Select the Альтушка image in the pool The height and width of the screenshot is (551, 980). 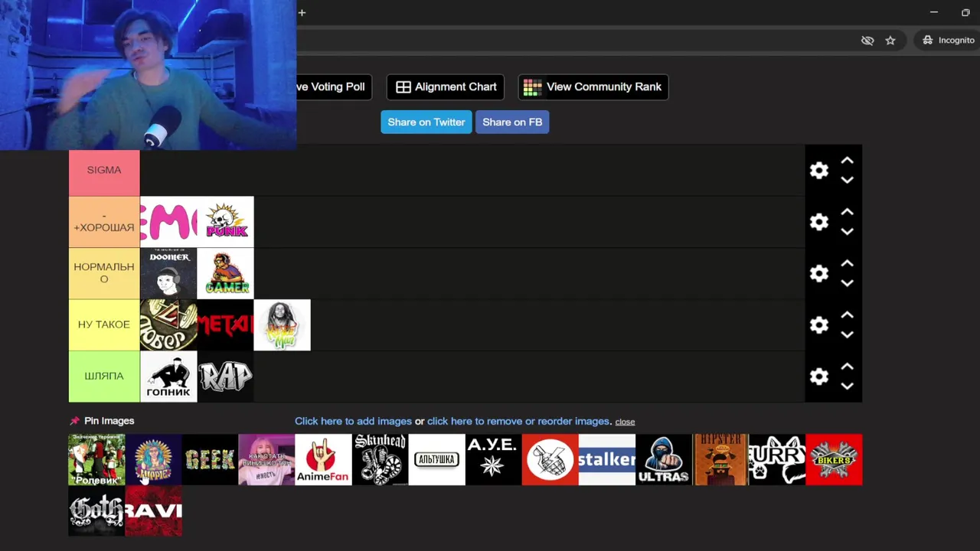[x=436, y=459]
